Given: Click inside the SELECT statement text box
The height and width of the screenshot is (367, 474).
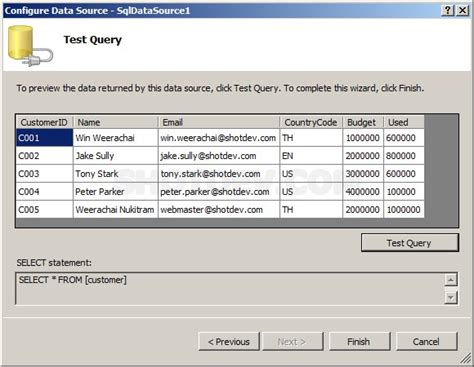Looking at the screenshot, I should [x=230, y=289].
